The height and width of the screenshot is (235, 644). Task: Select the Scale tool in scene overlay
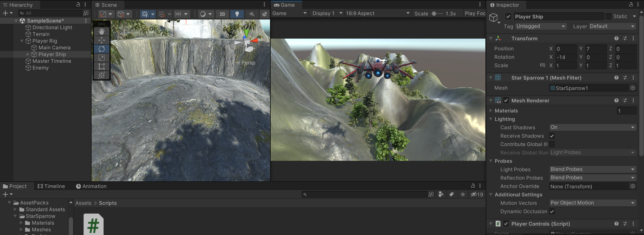(102, 58)
